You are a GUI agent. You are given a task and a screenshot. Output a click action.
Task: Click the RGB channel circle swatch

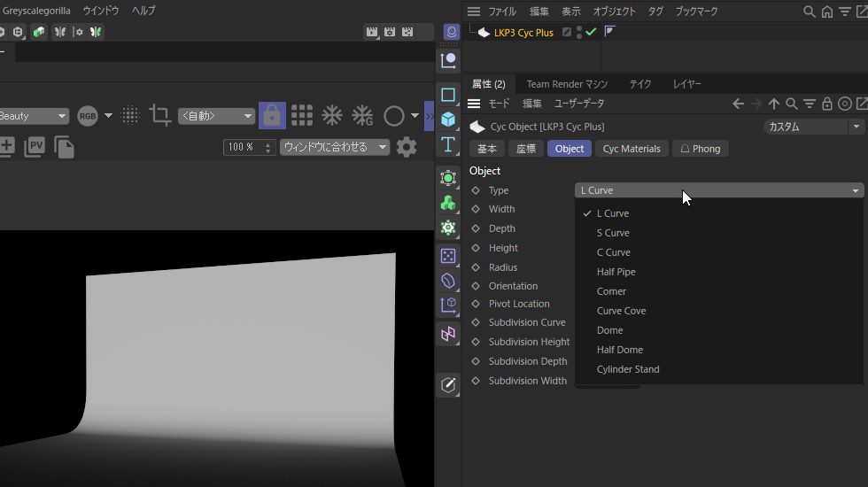coord(88,116)
